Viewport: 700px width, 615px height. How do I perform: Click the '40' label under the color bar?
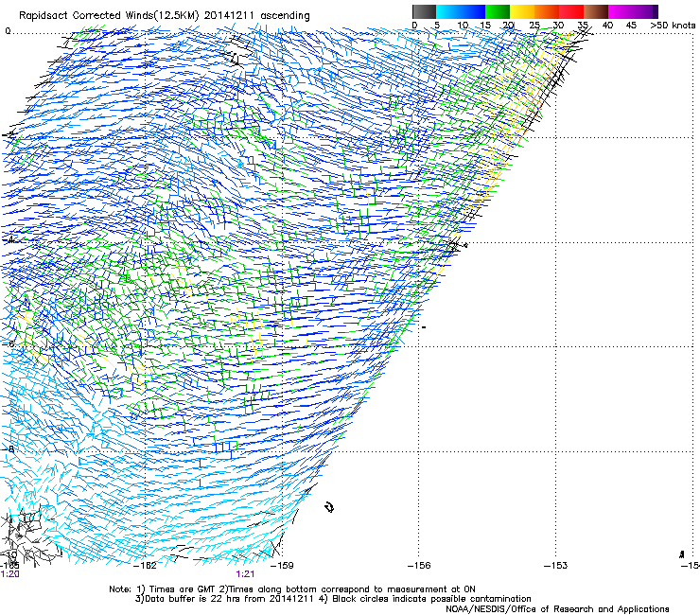[607, 26]
